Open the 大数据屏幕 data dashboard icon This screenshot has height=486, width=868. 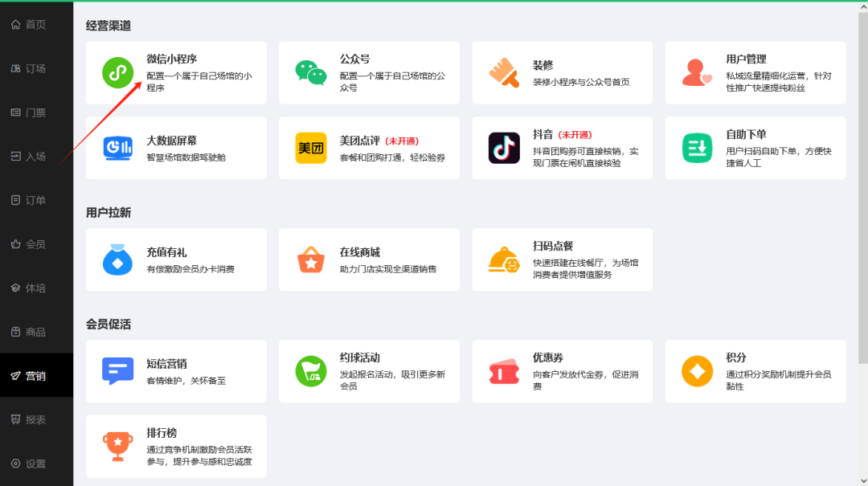[x=117, y=148]
